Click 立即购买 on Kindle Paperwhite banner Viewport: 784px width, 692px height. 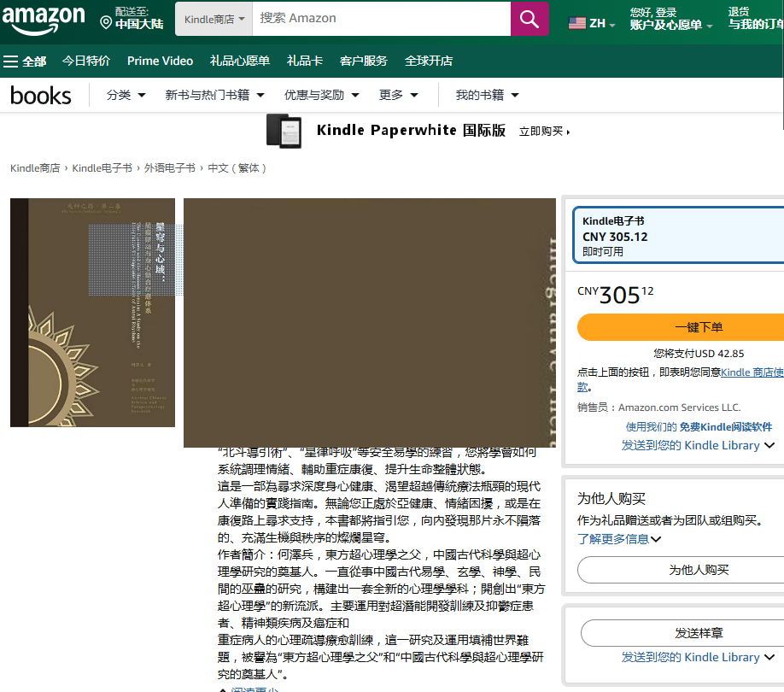click(544, 132)
